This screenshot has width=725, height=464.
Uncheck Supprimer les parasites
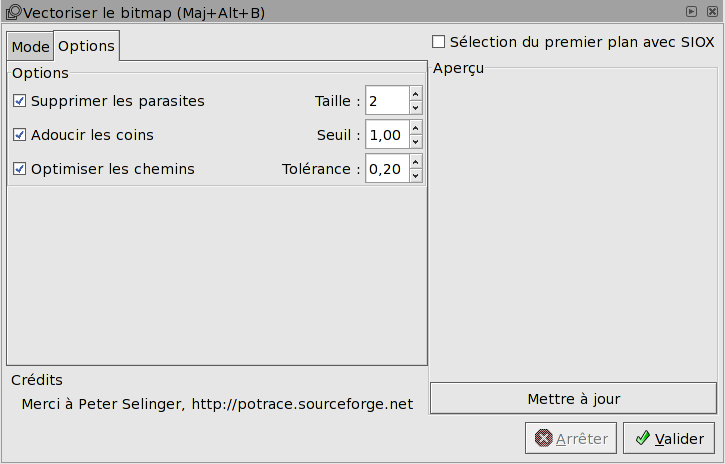pyautogui.click(x=19, y=101)
